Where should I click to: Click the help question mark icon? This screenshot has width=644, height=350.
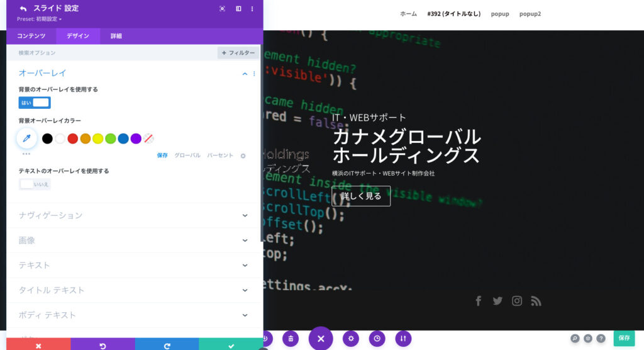[x=601, y=339]
